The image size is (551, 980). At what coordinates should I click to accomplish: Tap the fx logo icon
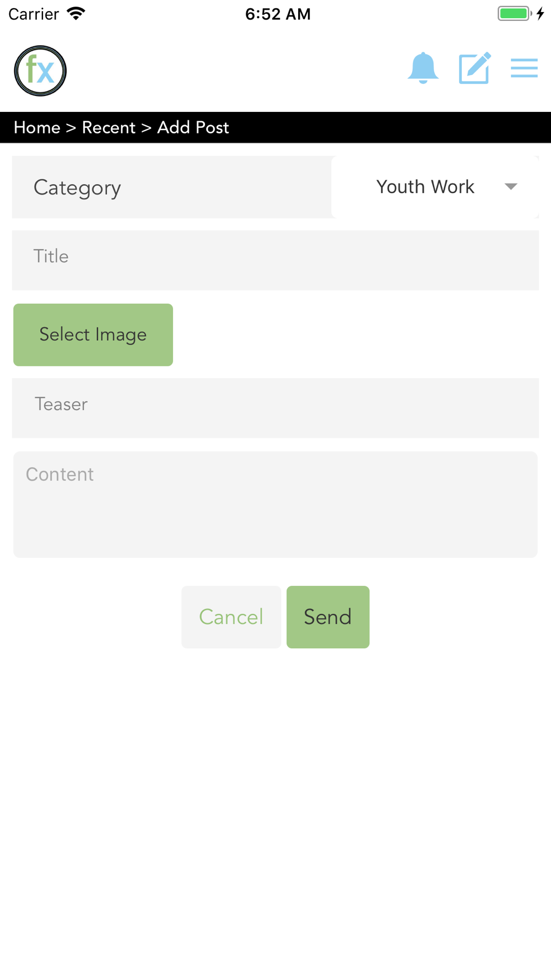click(x=40, y=71)
